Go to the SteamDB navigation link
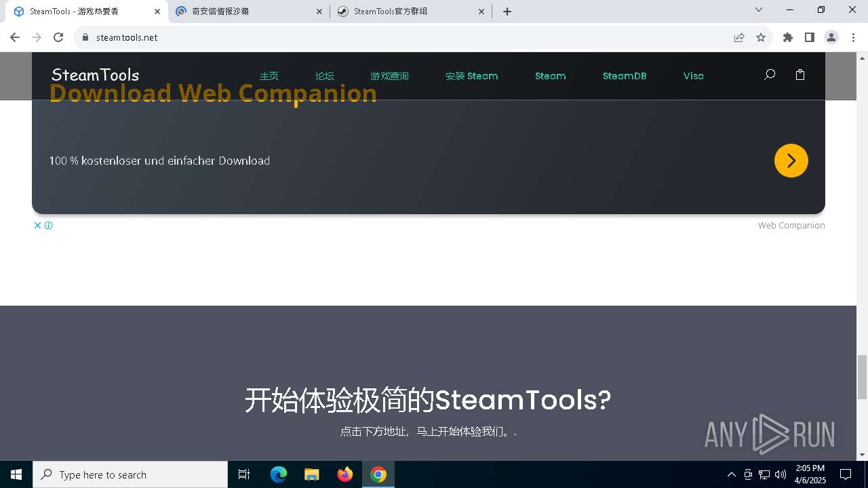The image size is (868, 488). [625, 76]
